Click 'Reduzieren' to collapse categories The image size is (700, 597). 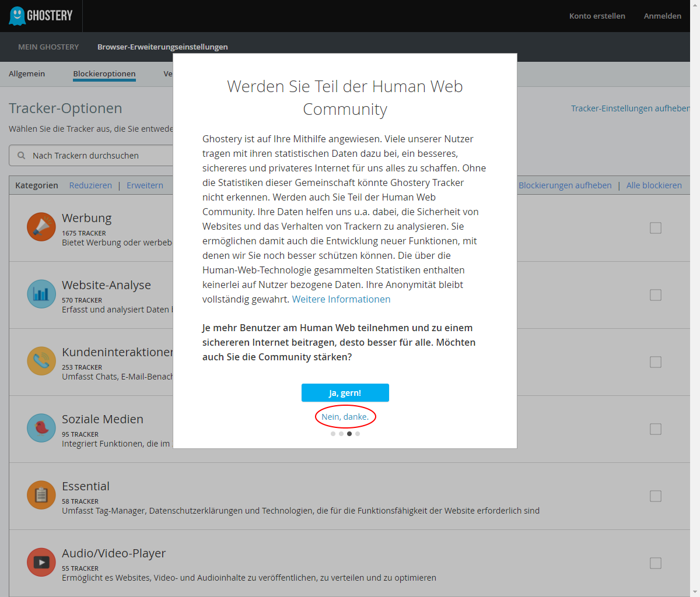90,185
